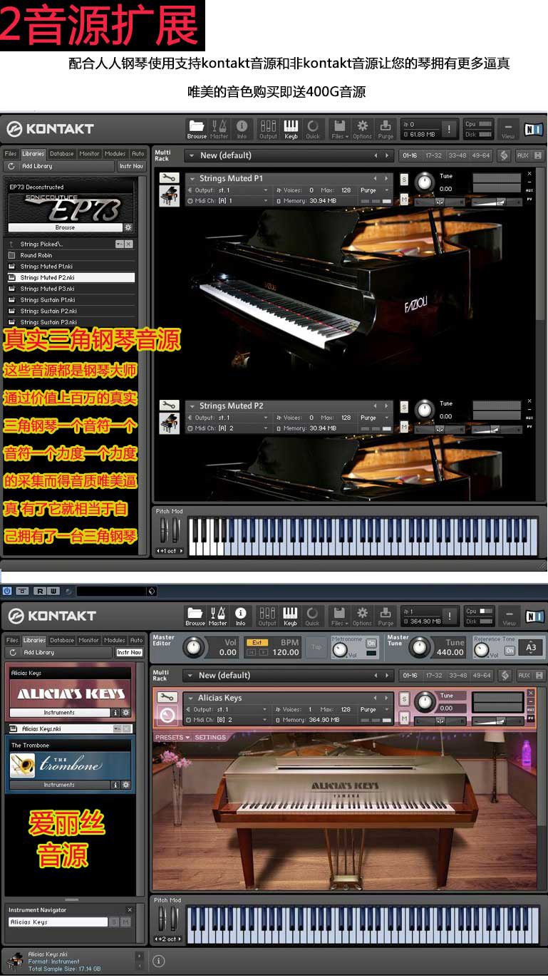Open the wrench edit icon of Strings Muted P2
This screenshot has height=980, width=548.
pos(169,406)
